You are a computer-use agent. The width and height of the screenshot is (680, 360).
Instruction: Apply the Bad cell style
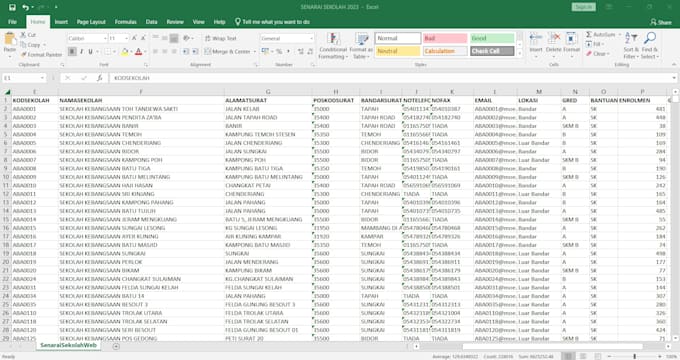click(445, 38)
